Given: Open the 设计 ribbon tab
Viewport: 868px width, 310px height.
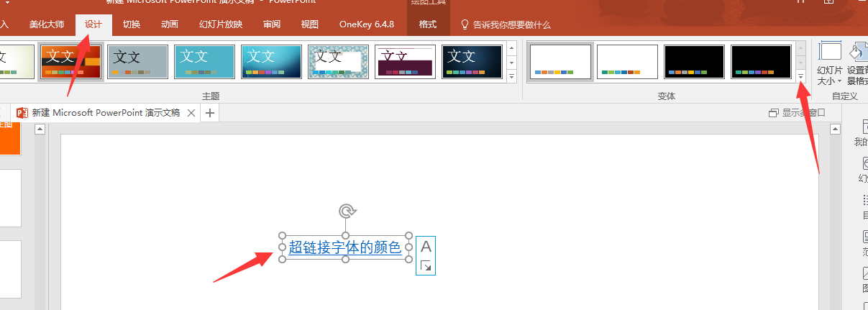Looking at the screenshot, I should point(93,24).
